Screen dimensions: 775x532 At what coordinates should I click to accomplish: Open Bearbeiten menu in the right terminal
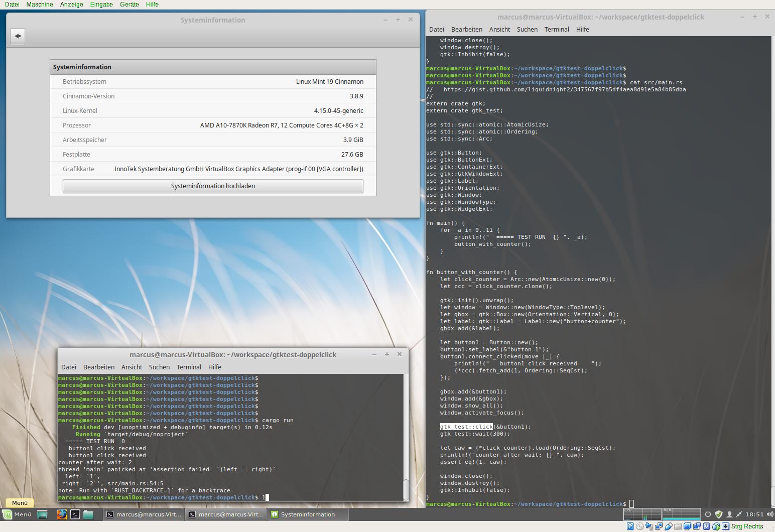point(467,30)
